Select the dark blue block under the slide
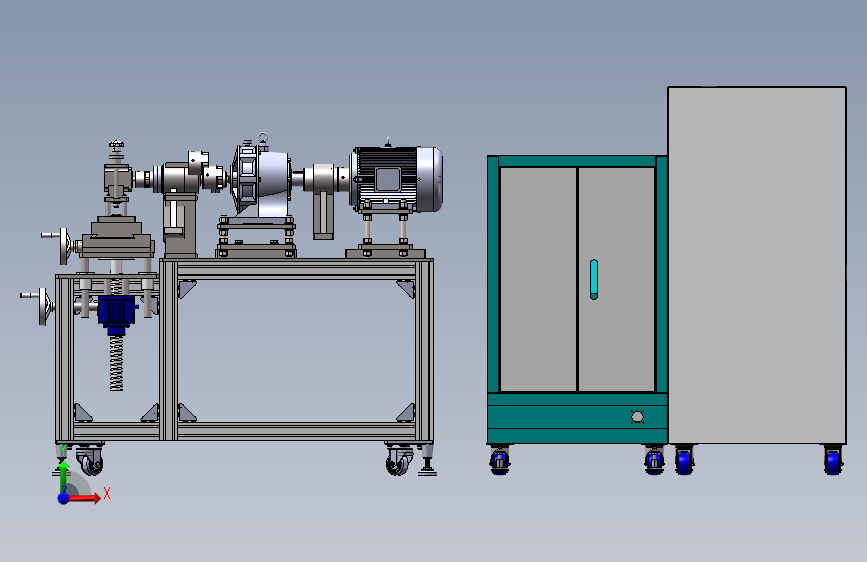The width and height of the screenshot is (867, 562). tap(116, 311)
